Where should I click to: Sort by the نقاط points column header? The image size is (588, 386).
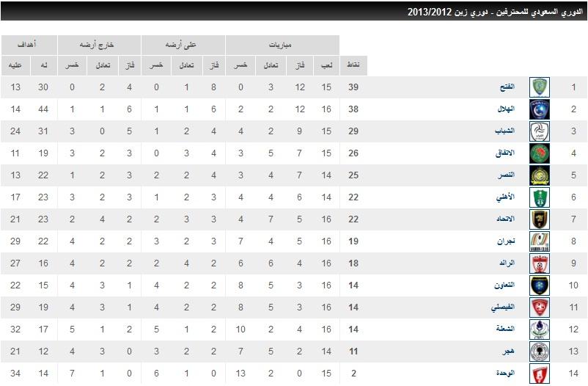[353, 65]
